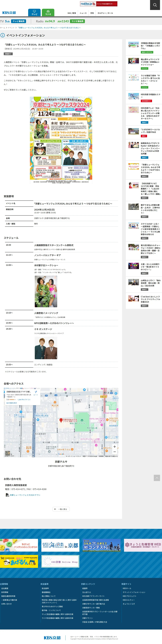The width and height of the screenshot is (162, 644).
Task: Open カルチャー / ホール menu
Action: coord(105,13)
